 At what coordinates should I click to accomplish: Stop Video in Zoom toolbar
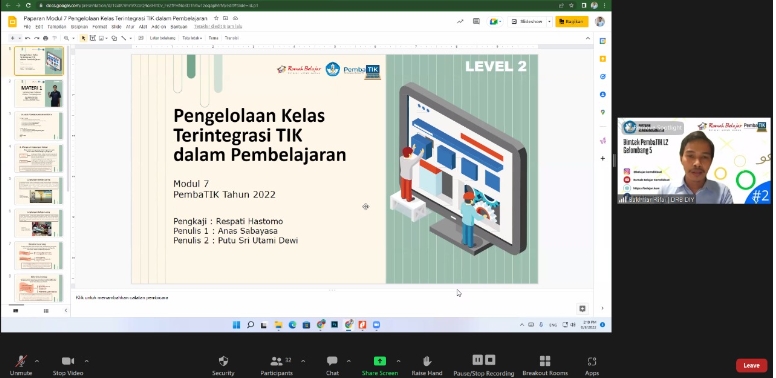(x=68, y=365)
